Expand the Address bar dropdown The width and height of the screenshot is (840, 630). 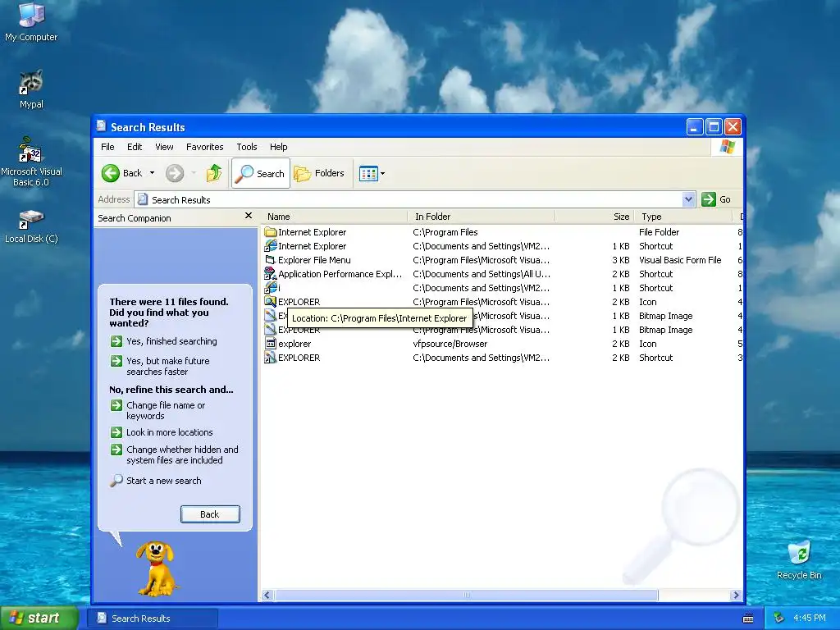tap(688, 199)
